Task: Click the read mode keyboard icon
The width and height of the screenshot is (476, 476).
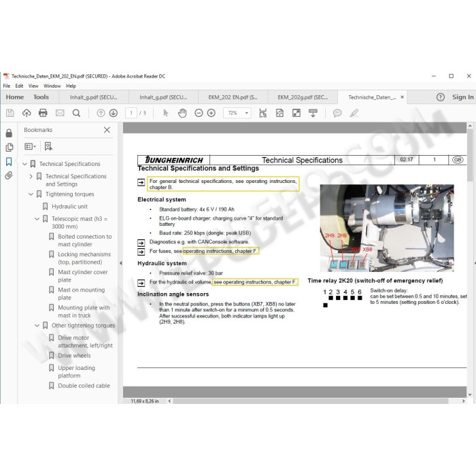Action: (x=313, y=114)
